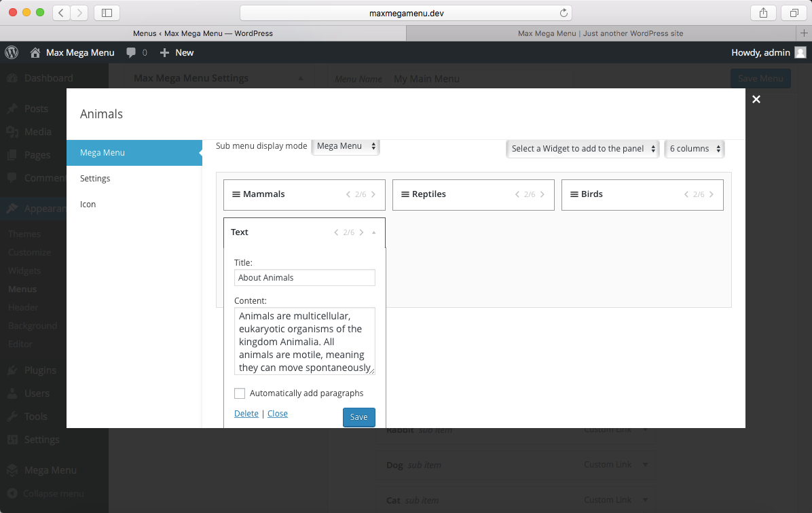
Task: Open the Howdy, admin account link
Action: click(x=760, y=52)
